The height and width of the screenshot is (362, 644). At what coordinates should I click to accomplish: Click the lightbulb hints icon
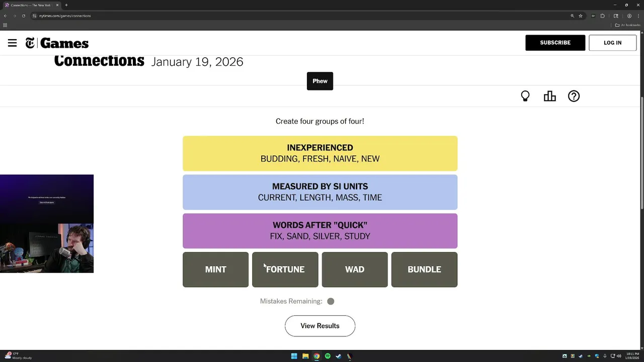pos(525,96)
